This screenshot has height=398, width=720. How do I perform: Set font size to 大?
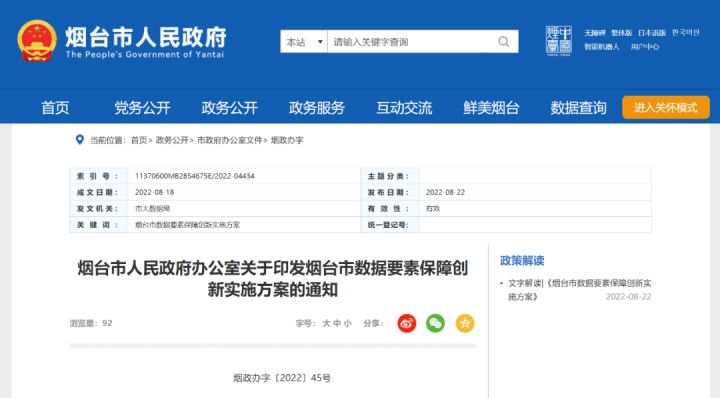click(326, 323)
